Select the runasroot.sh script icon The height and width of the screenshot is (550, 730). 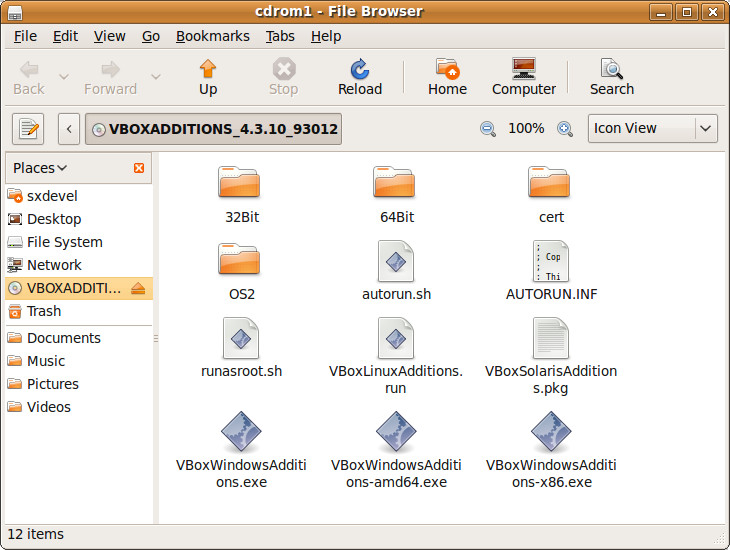(x=241, y=338)
